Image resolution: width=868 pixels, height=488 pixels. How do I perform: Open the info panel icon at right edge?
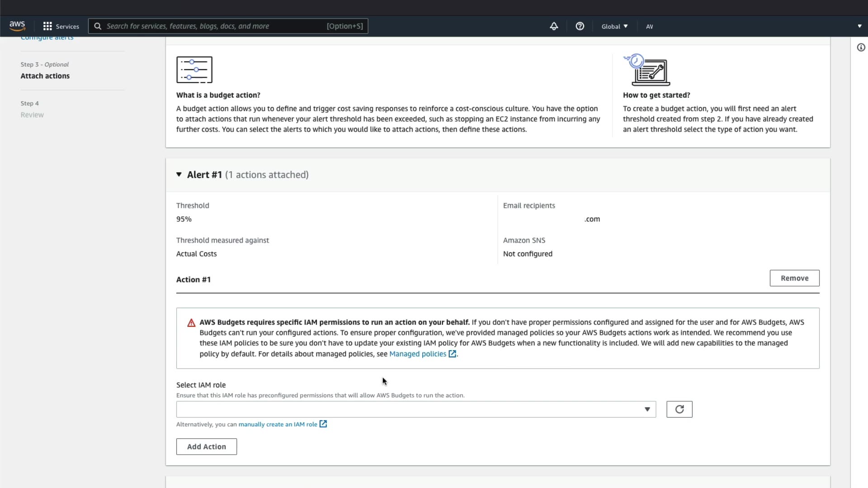[x=861, y=47]
